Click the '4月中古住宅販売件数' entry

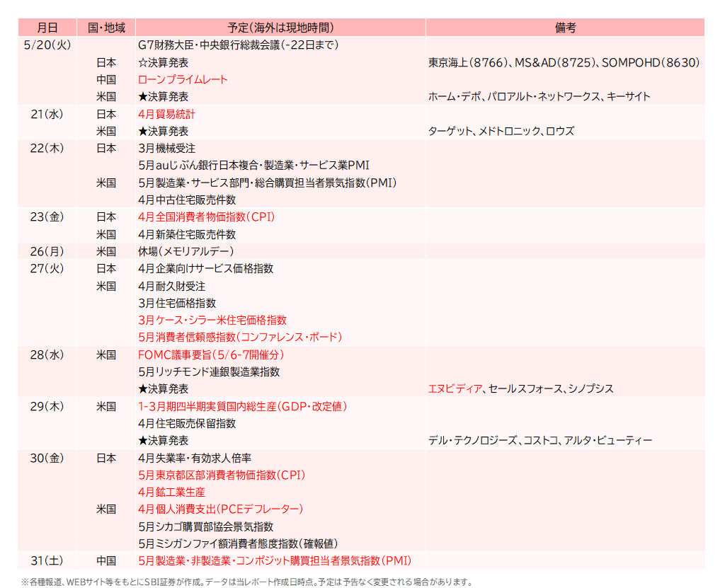(x=187, y=200)
